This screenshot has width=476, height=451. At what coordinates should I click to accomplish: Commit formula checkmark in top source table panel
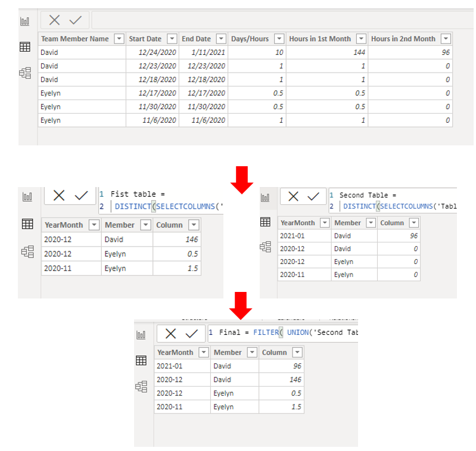(75, 20)
